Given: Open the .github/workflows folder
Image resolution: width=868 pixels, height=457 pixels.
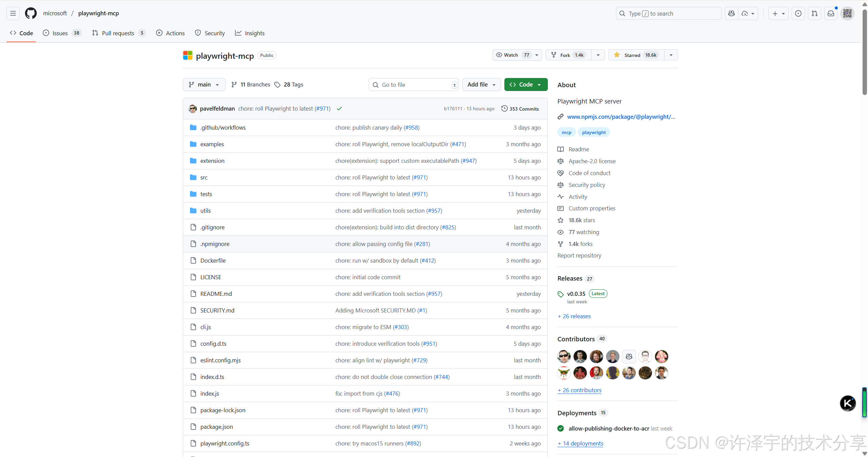Looking at the screenshot, I should pos(223,128).
